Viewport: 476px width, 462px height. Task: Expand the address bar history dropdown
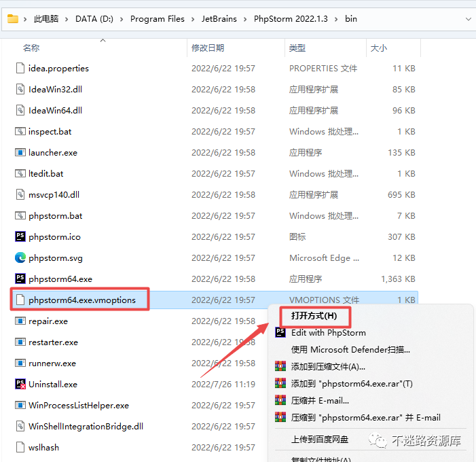click(468, 19)
